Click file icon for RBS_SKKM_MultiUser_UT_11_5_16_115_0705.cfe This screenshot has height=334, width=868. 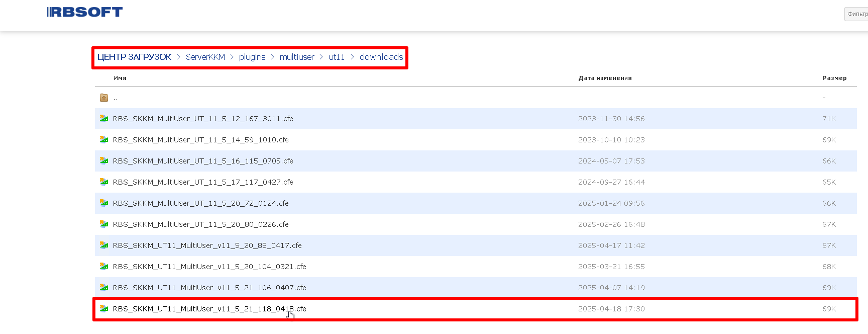coord(104,161)
